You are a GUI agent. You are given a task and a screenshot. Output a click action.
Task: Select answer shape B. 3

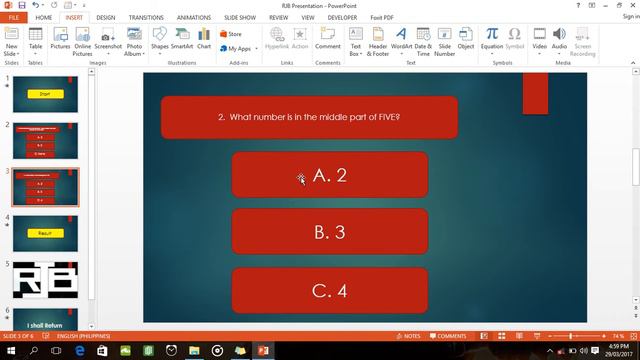click(x=330, y=231)
